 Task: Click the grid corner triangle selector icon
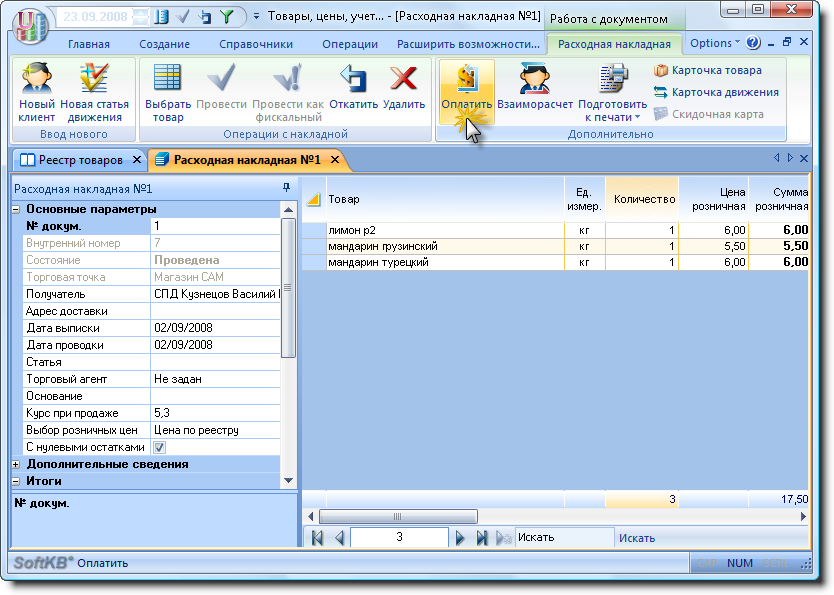(x=314, y=199)
